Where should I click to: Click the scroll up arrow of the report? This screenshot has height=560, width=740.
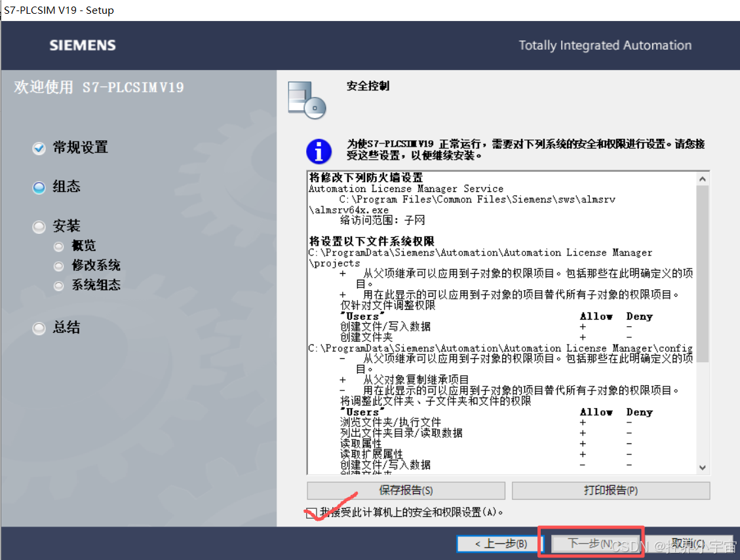[x=702, y=179]
